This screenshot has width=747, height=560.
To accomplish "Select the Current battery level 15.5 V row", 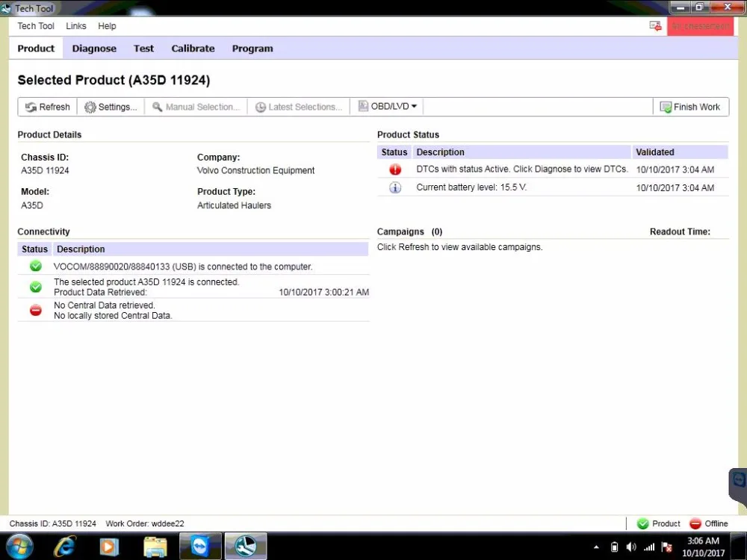I will [553, 187].
